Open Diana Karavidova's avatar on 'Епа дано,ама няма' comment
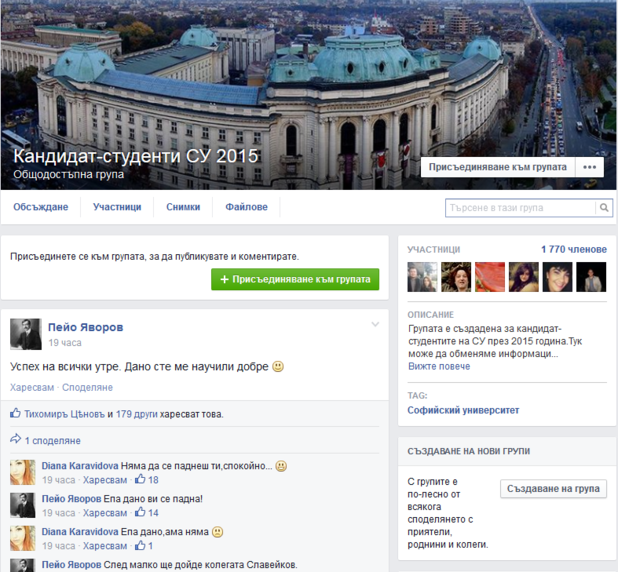This screenshot has width=618, height=572. (x=23, y=538)
